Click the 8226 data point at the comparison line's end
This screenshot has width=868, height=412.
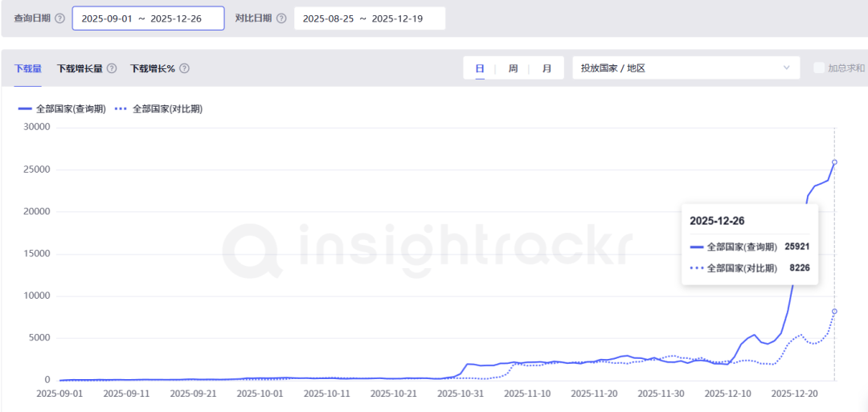click(834, 311)
